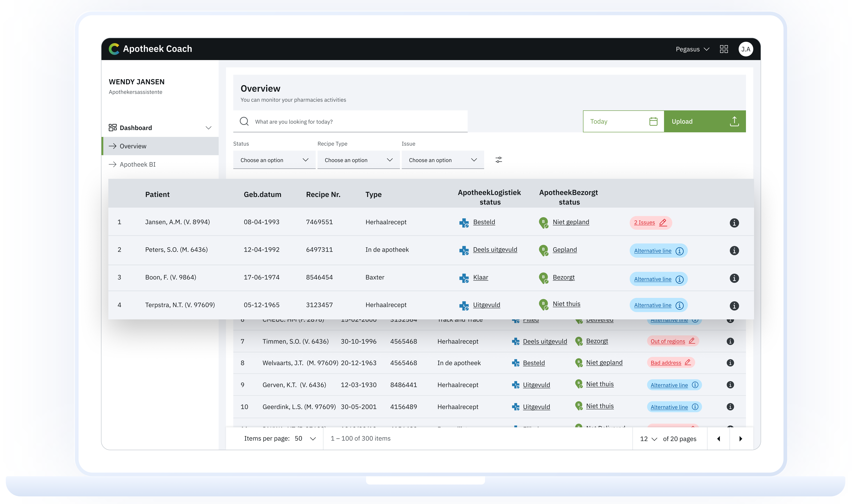Open the Uitgevuld link for Gerven
This screenshot has height=504, width=852.
click(x=536, y=385)
